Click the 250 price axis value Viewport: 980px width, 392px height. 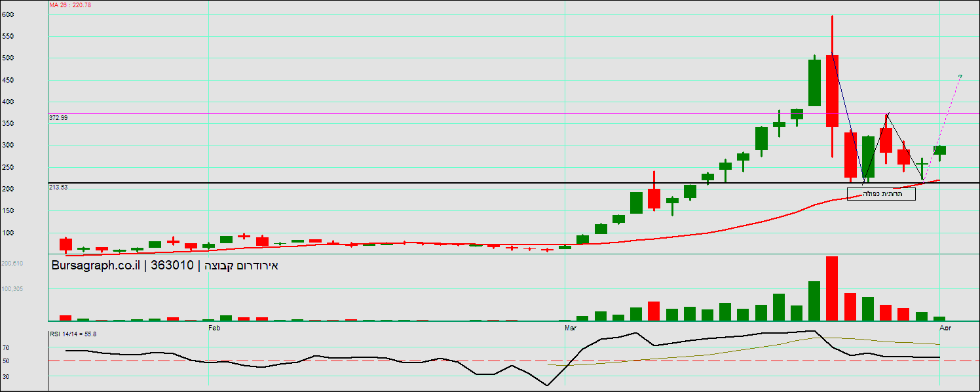point(8,167)
